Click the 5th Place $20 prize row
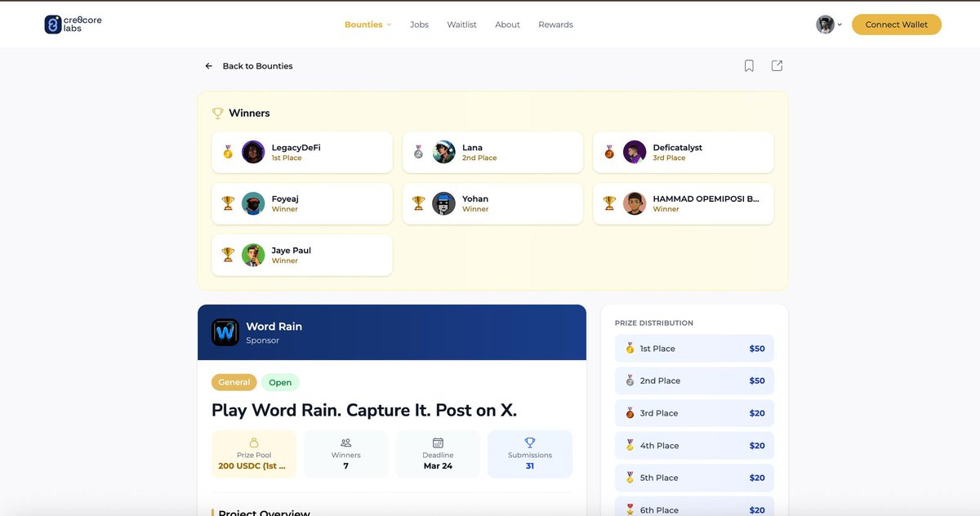980x516 pixels. point(694,478)
